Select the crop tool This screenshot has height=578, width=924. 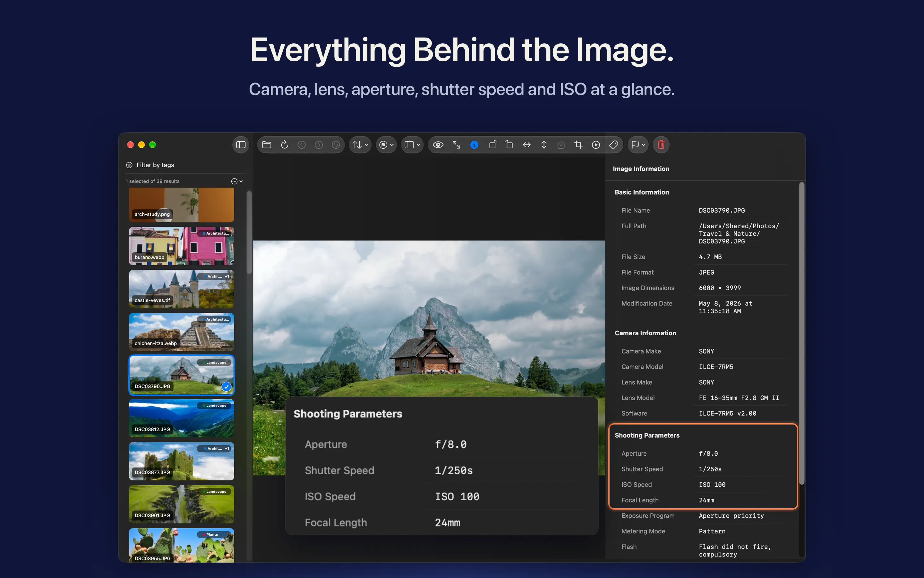coord(578,145)
